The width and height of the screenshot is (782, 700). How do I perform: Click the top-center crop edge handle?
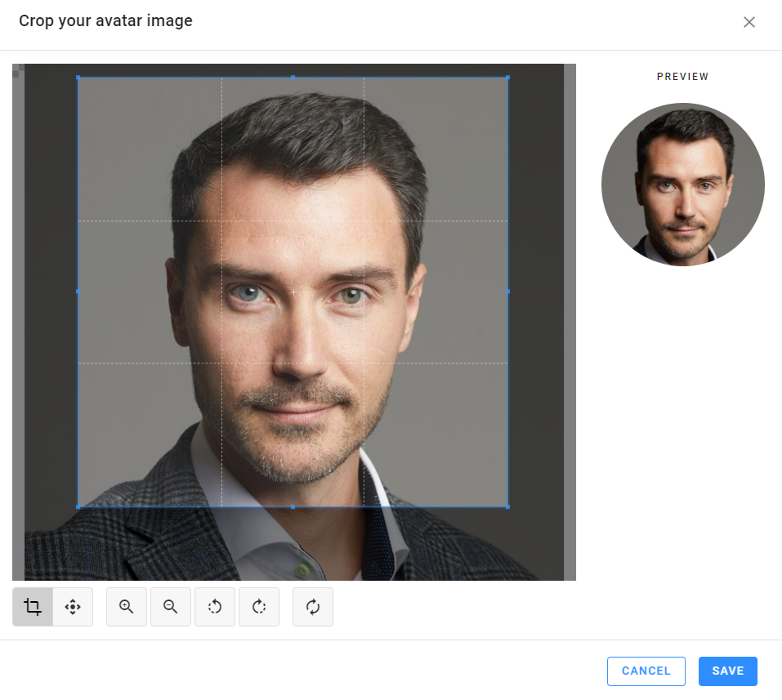coord(293,78)
